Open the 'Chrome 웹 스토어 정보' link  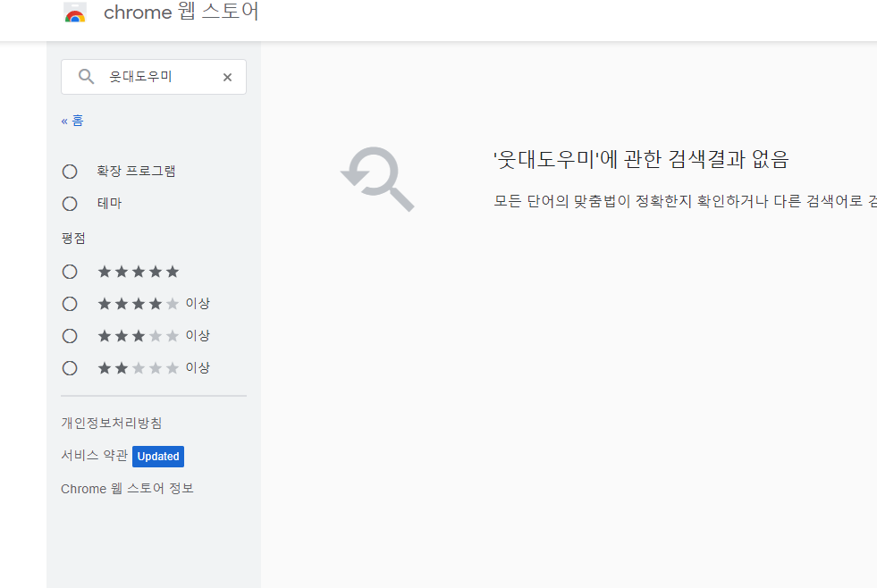pos(127,489)
